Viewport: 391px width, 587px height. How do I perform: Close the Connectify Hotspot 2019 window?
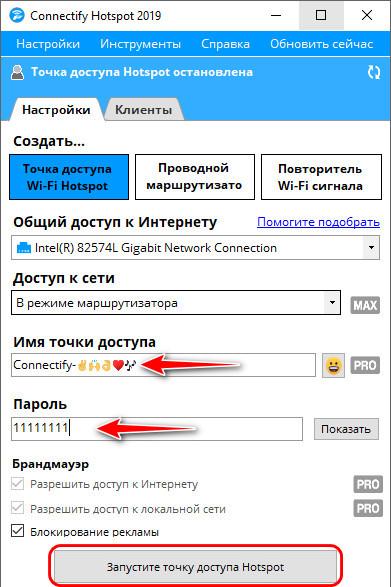[367, 15]
